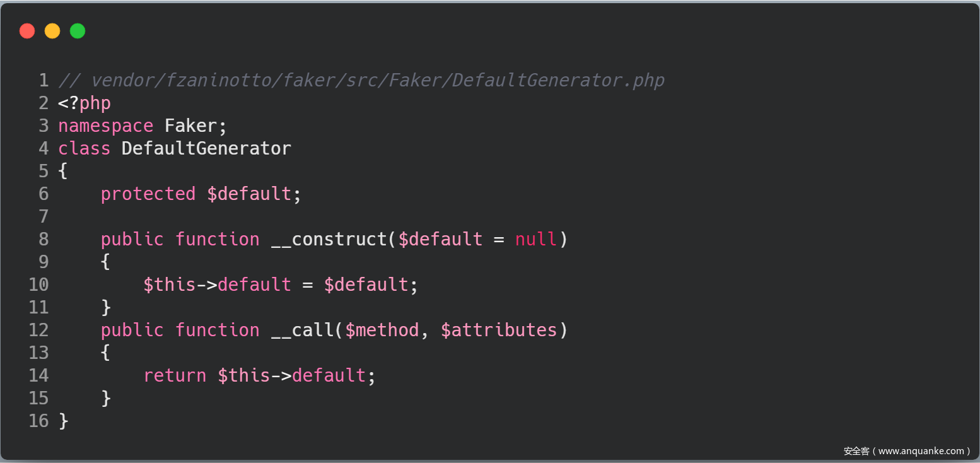Click the return keyword

coord(175,375)
